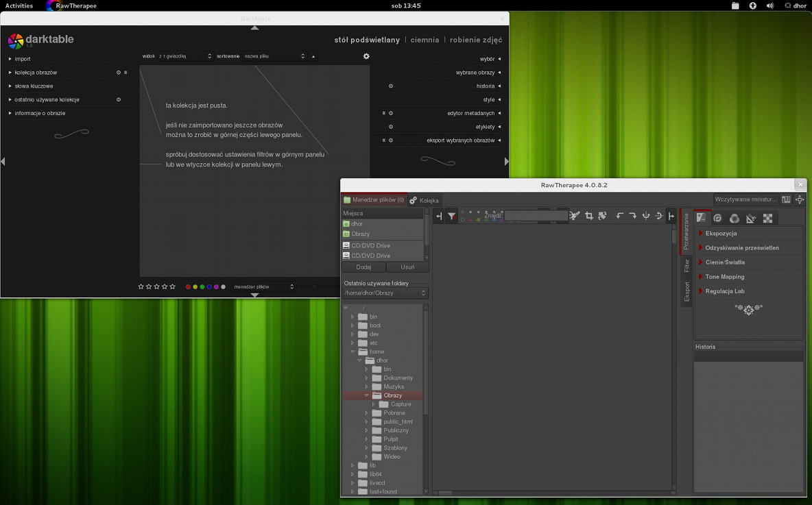
Task: Collapse the darktable bottom panel
Action: [254, 295]
